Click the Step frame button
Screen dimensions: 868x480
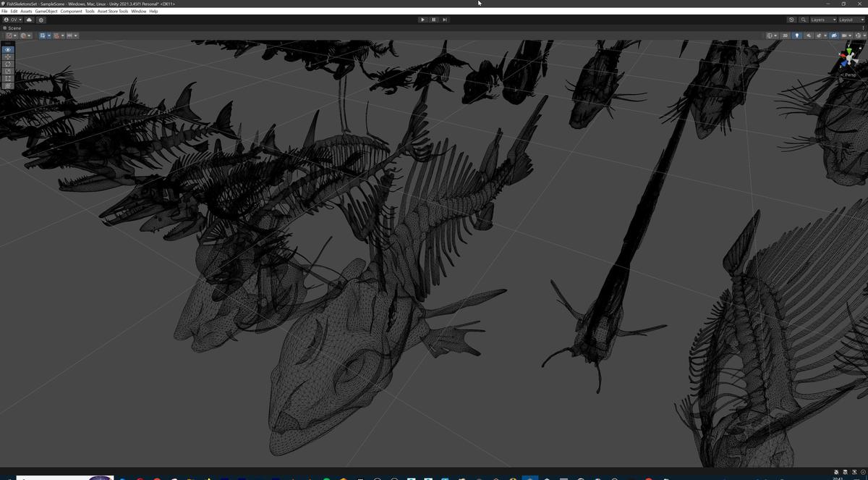point(445,20)
